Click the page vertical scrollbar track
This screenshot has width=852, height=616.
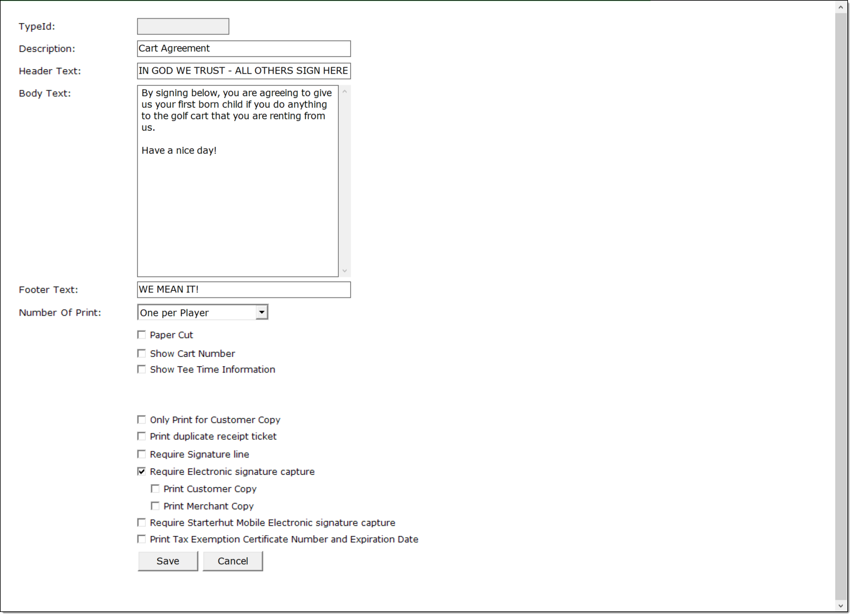pos(842,306)
